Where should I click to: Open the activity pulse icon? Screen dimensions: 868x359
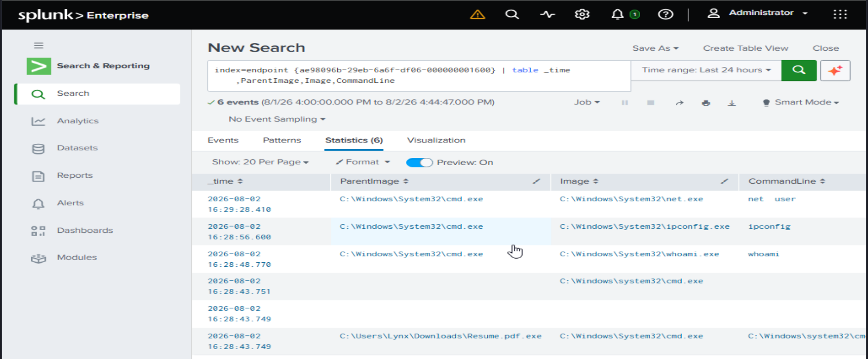547,14
